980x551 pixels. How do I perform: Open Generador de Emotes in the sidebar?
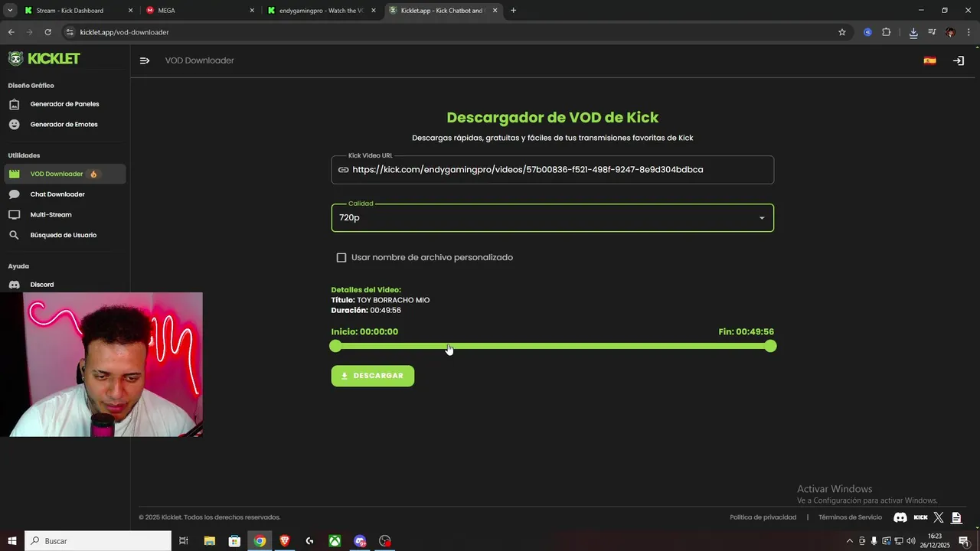pyautogui.click(x=65, y=124)
